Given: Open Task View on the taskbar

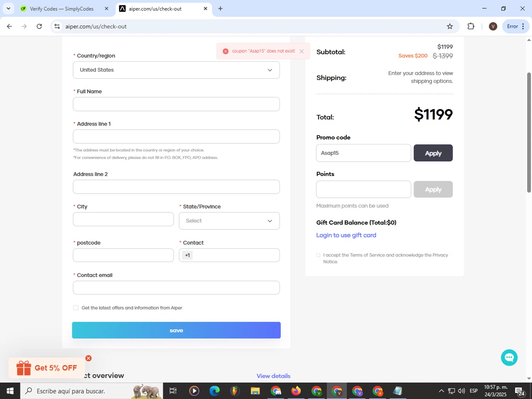Looking at the screenshot, I should point(173,391).
